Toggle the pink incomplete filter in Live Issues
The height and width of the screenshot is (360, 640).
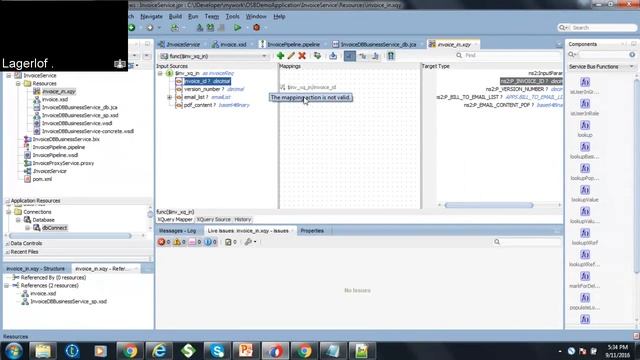(x=195, y=242)
